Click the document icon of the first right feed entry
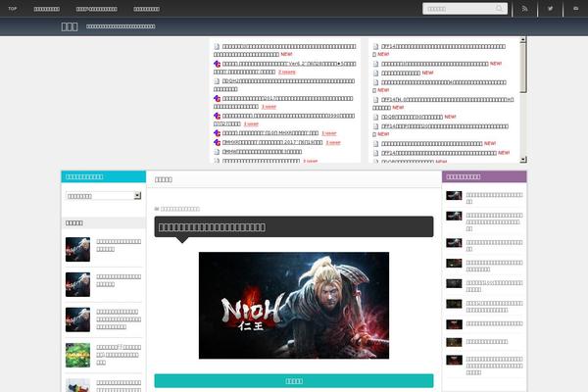Screen dimensions: 588x392 coord(376,46)
